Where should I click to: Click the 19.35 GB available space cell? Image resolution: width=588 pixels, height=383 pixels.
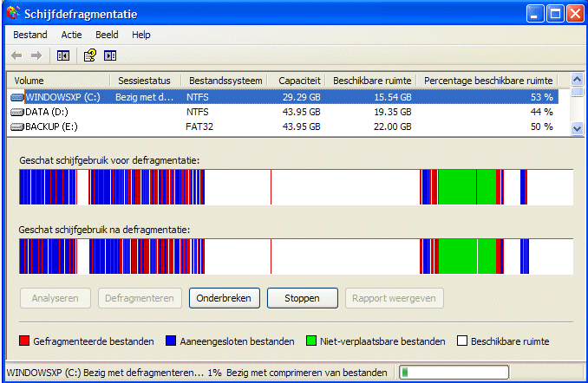tap(393, 112)
